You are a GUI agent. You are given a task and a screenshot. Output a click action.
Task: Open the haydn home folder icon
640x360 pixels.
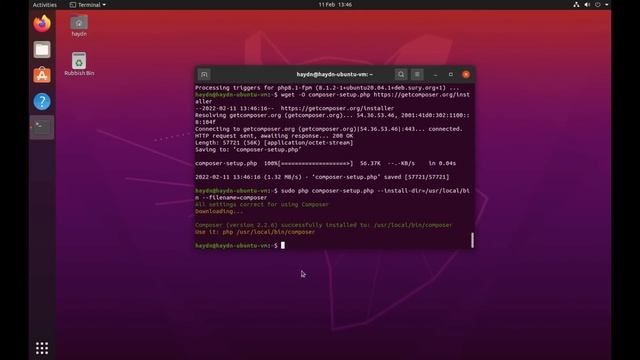pyautogui.click(x=79, y=26)
